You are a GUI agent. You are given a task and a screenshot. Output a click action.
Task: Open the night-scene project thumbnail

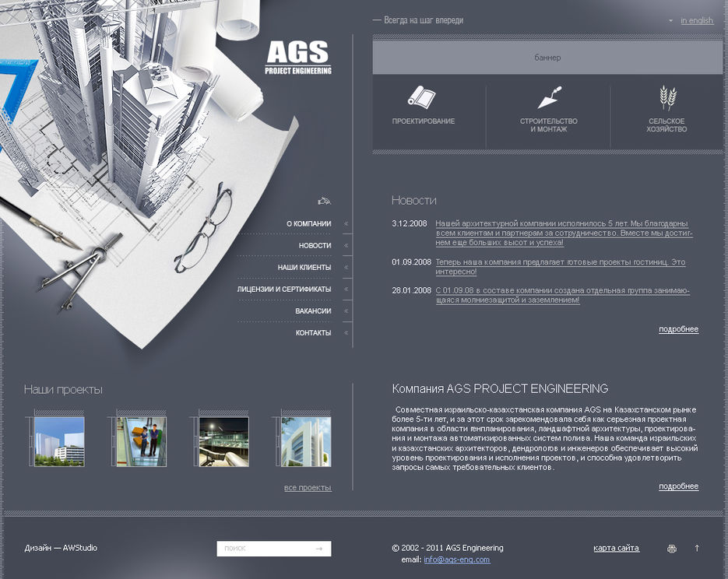[x=223, y=442]
